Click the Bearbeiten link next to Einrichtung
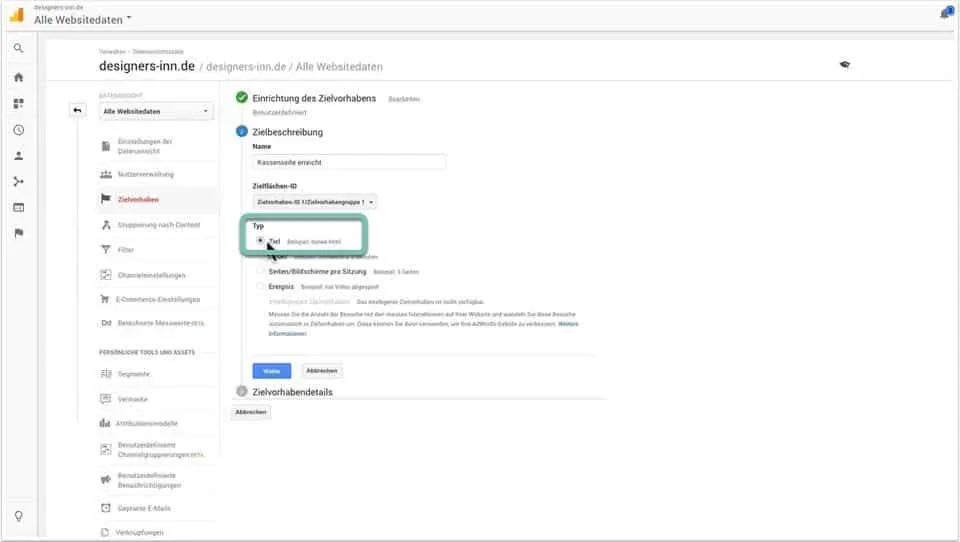This screenshot has height=542, width=960. tap(403, 99)
